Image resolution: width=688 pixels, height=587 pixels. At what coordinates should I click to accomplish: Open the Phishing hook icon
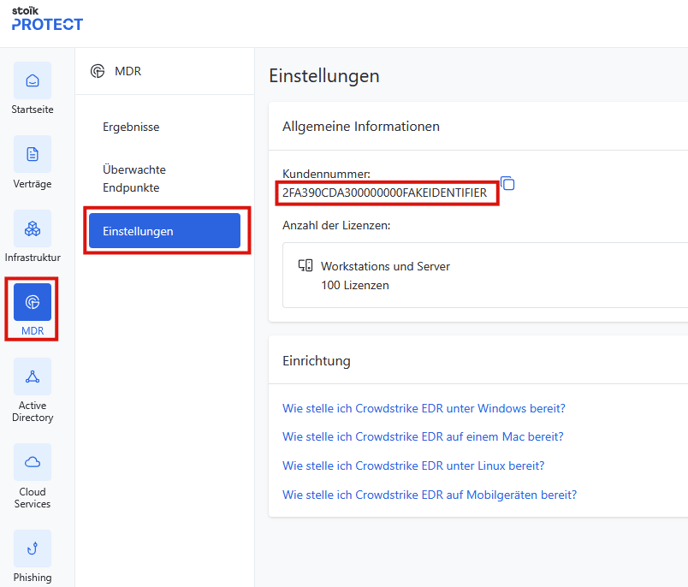point(32,548)
